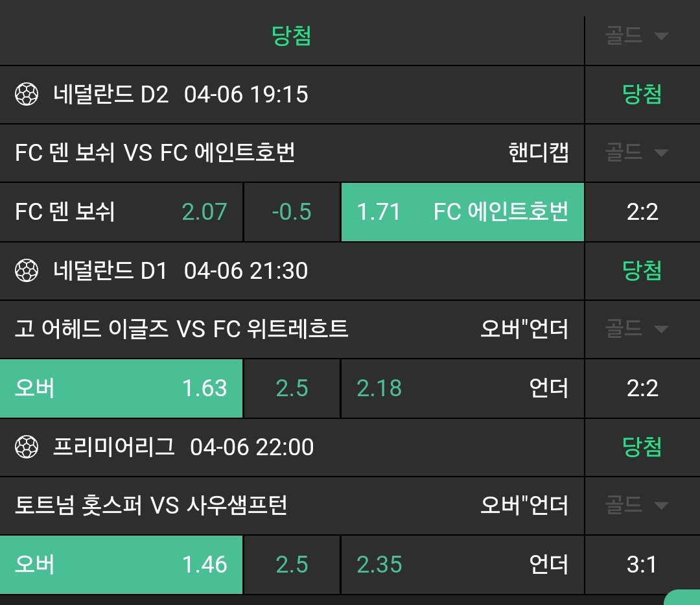
Task: Open the FC 덴 보쉬 VS FC 에인트호번 match
Action: 155,154
